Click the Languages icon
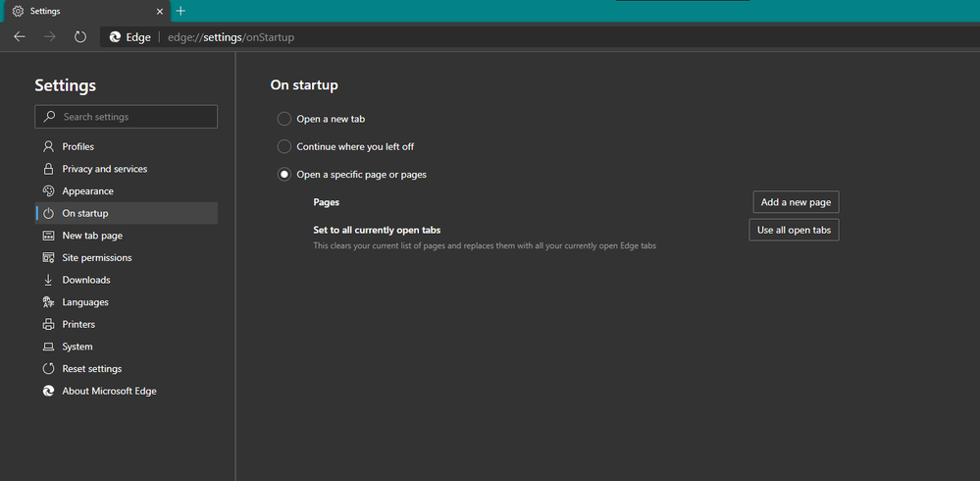This screenshot has width=980, height=481. [48, 302]
